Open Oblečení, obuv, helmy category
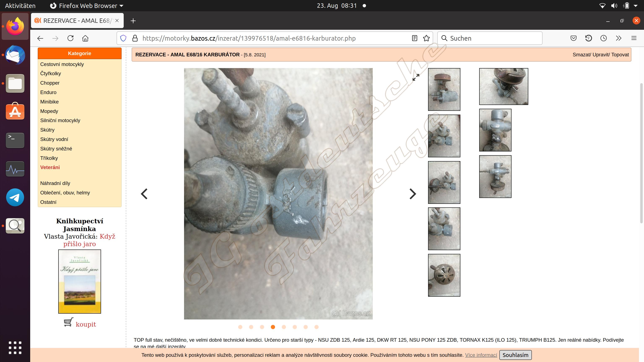The image size is (644, 362). (x=65, y=193)
